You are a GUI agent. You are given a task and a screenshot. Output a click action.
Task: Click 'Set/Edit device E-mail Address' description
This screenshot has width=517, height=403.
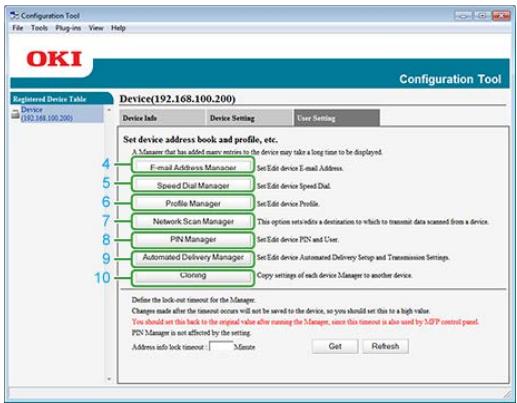click(300, 168)
